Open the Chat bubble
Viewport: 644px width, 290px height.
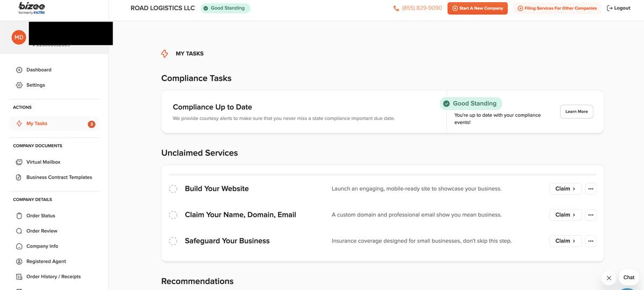pos(629,277)
